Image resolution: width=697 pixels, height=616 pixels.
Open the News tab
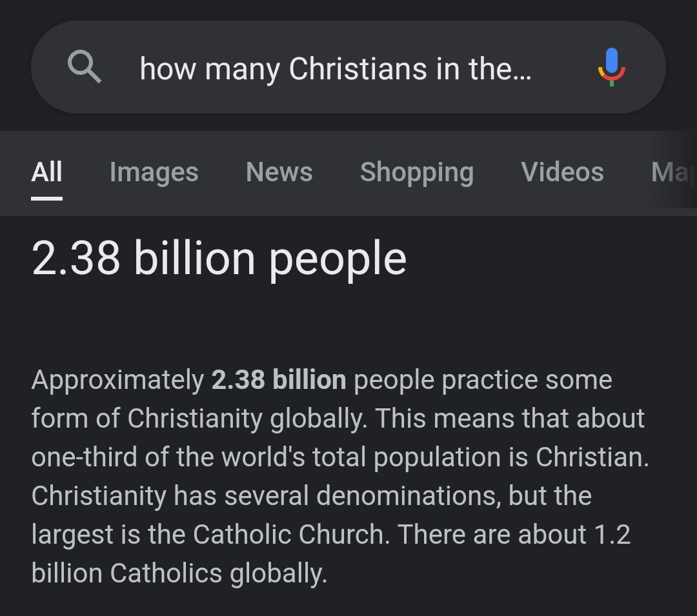279,172
